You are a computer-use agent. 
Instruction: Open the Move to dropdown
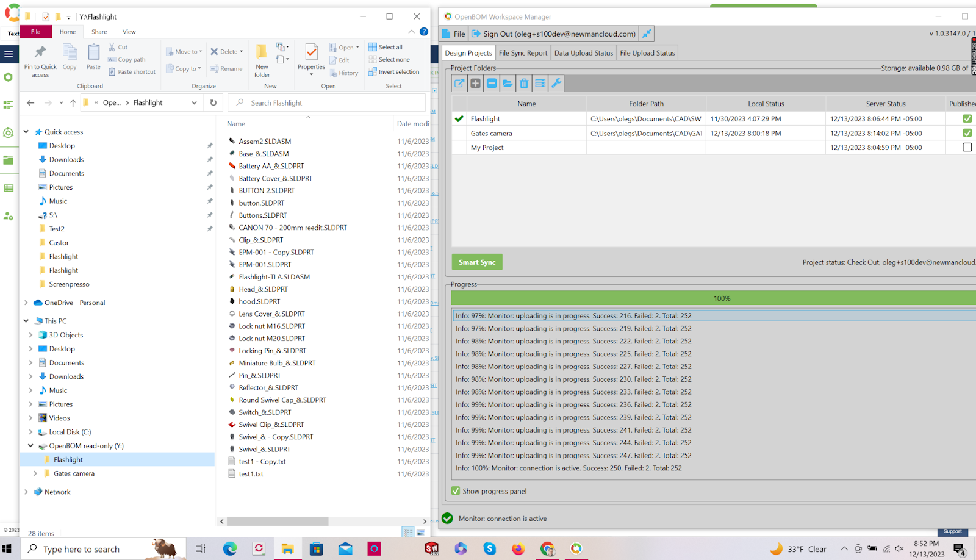click(184, 52)
